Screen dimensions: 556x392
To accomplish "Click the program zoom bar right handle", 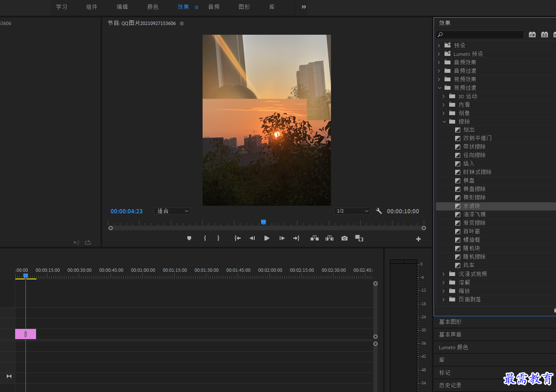I will [424, 228].
